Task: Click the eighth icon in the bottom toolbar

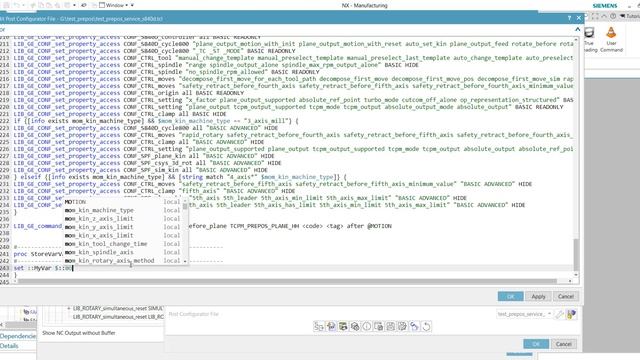Action: [x=402, y=327]
